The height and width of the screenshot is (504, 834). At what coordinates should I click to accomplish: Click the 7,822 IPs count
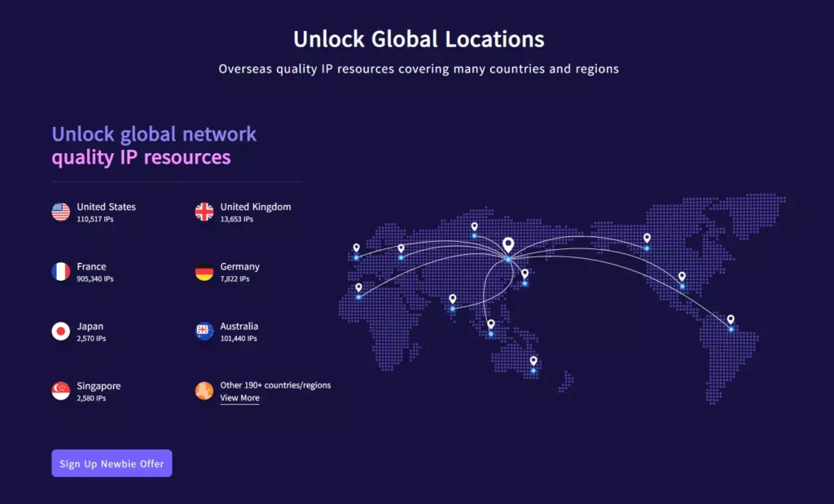pos(235,278)
